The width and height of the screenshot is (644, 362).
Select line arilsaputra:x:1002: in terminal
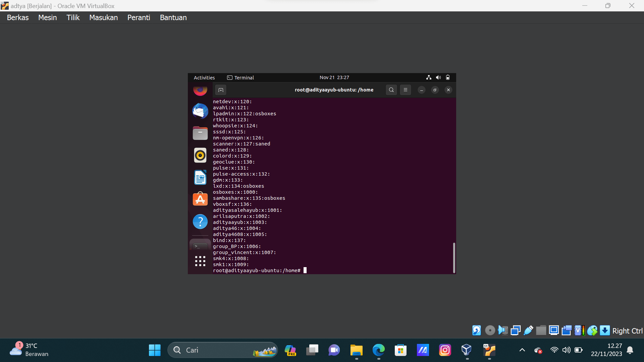point(241,216)
